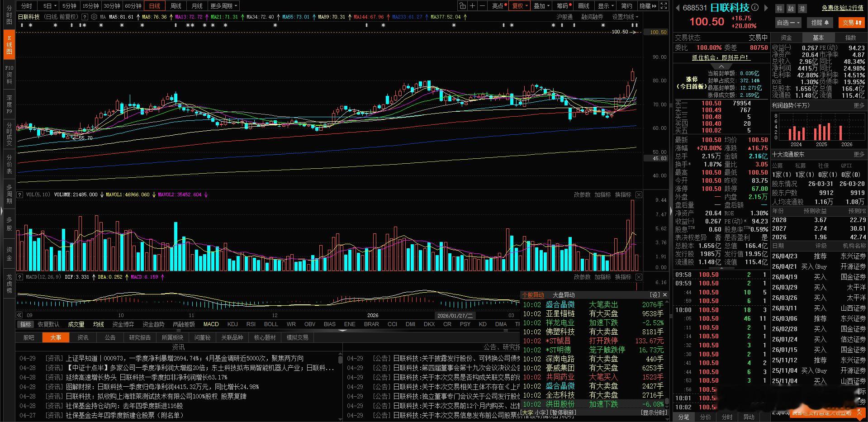Enter fullscreen with expand icon top right
This screenshot has height=422, width=868.
(x=663, y=6)
